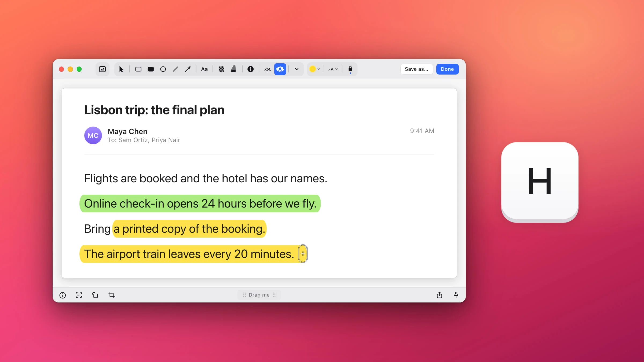Close the window with red button
This screenshot has width=644, height=362.
(61, 69)
